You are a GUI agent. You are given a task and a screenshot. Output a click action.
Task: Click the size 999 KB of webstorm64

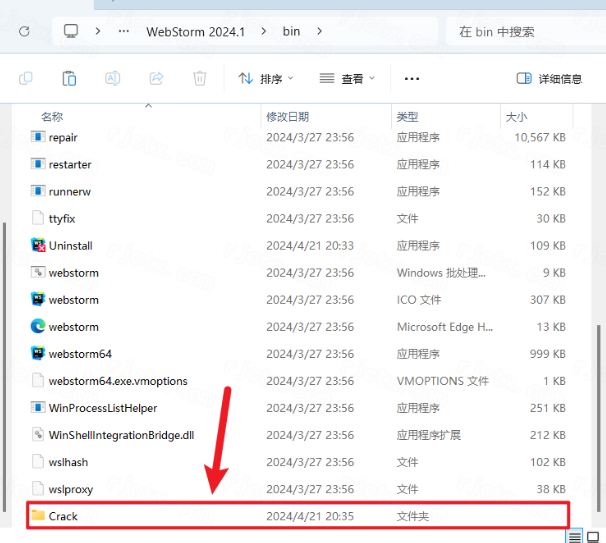point(548,354)
